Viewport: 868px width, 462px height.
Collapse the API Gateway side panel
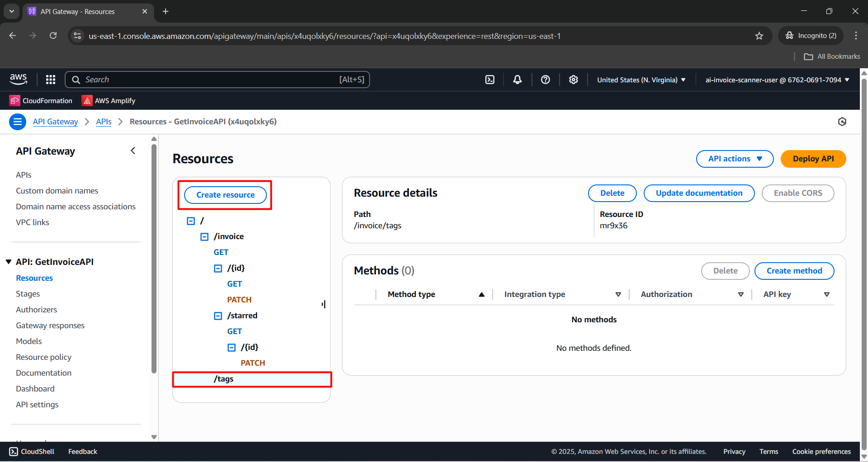(x=133, y=151)
